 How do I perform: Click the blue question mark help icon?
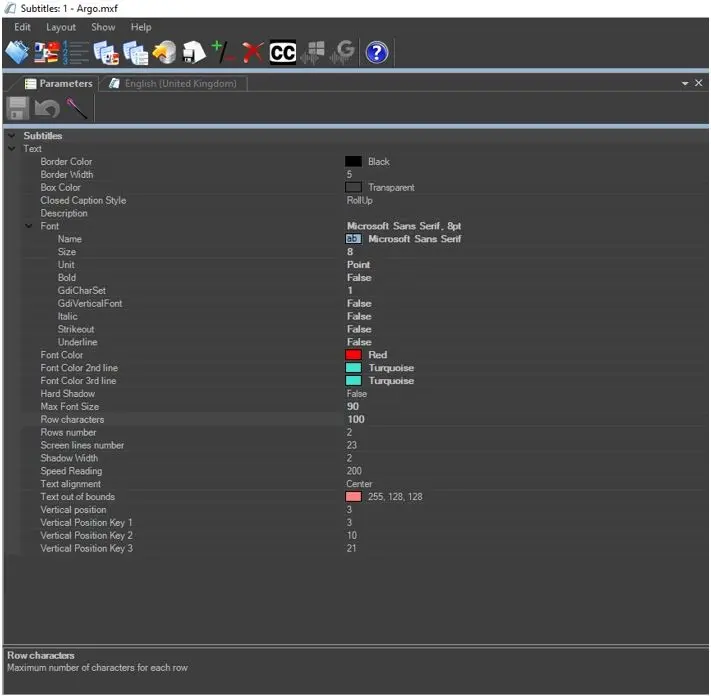coord(377,53)
